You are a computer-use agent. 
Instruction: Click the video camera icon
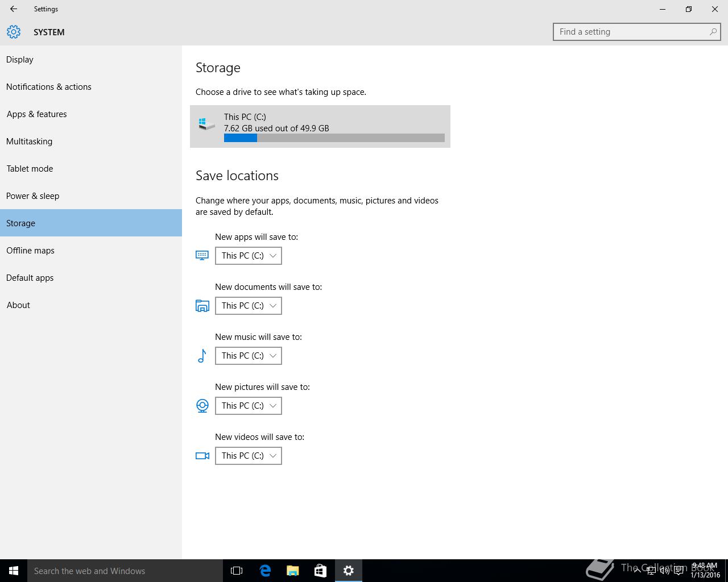point(202,456)
